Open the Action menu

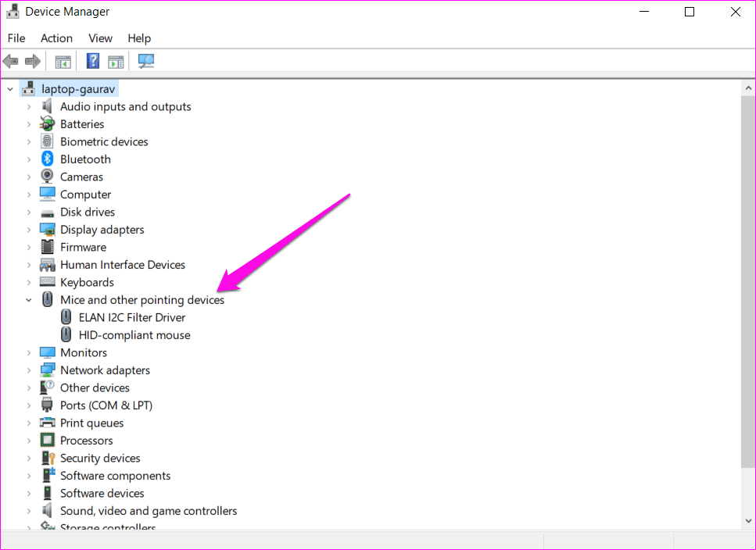56,38
